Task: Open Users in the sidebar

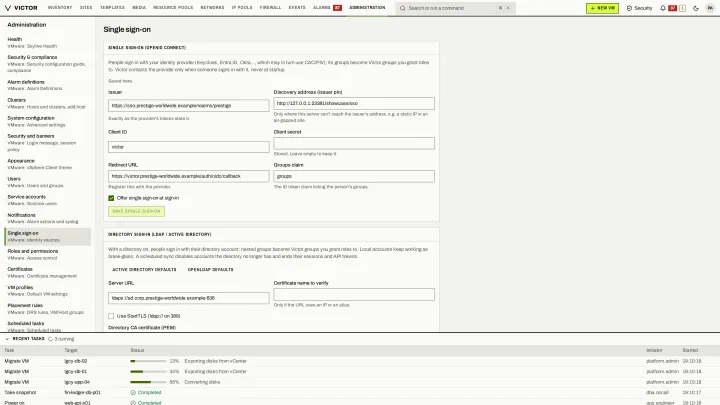Action: click(47, 182)
